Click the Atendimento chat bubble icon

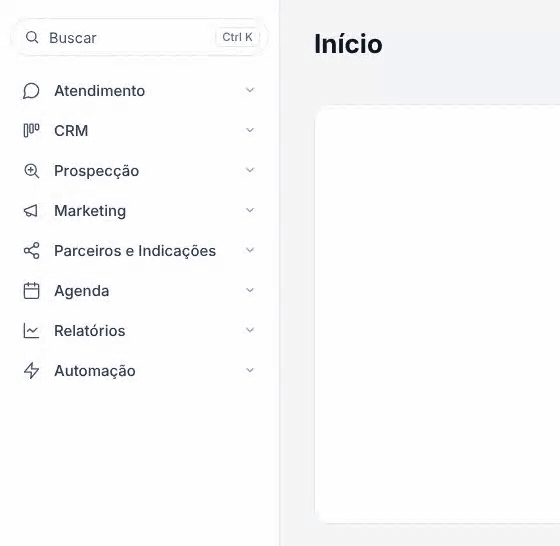[x=31, y=91]
